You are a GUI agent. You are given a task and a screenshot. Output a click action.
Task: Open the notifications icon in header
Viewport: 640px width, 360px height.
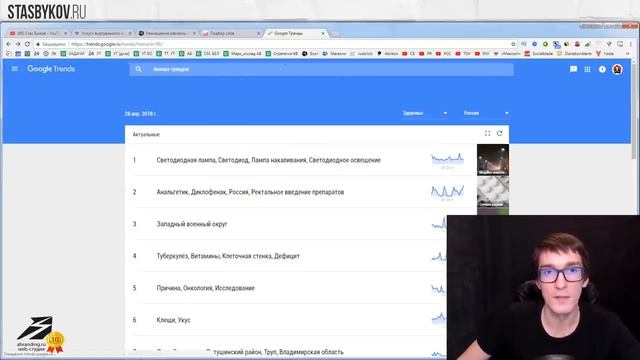(602, 69)
